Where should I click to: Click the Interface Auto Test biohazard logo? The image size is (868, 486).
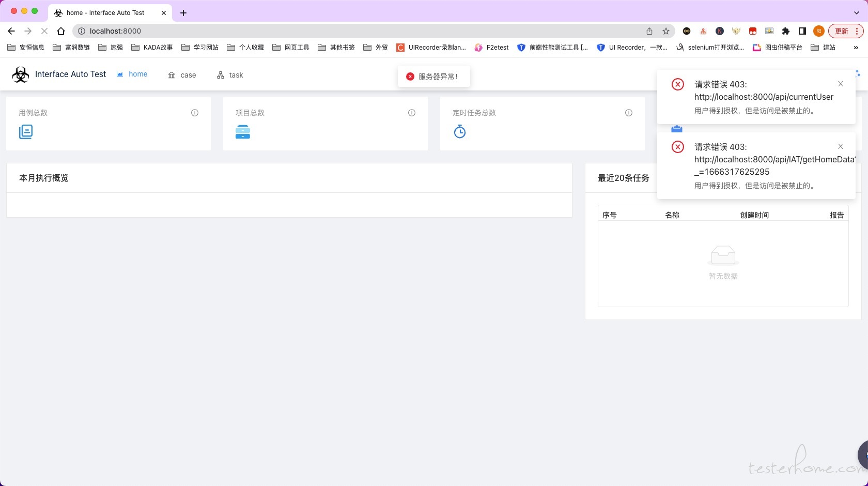click(x=21, y=74)
